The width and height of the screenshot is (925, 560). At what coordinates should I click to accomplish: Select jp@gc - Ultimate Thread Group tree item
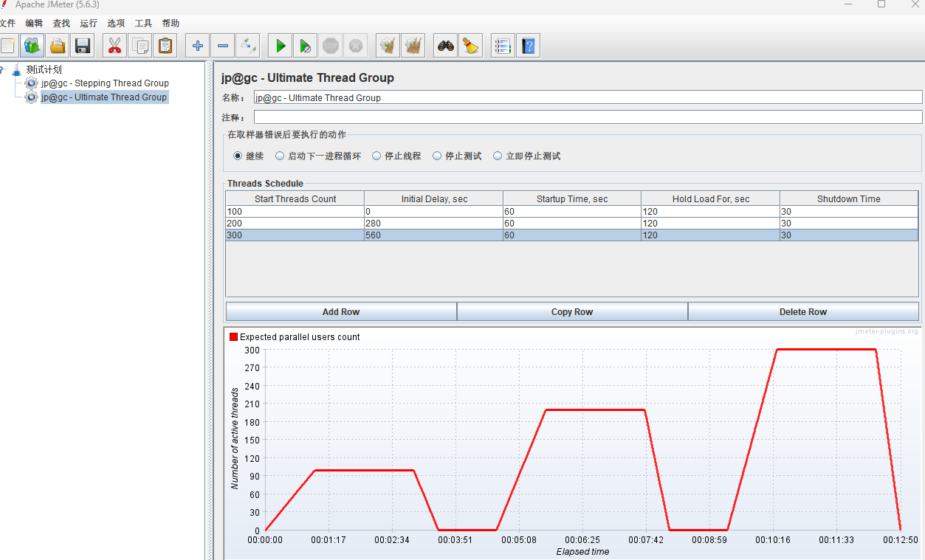(104, 97)
